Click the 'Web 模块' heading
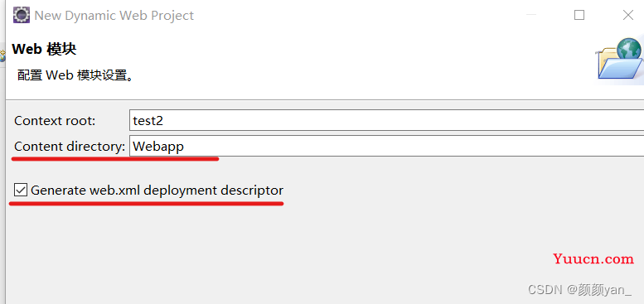This screenshot has width=644, height=304. point(45,49)
